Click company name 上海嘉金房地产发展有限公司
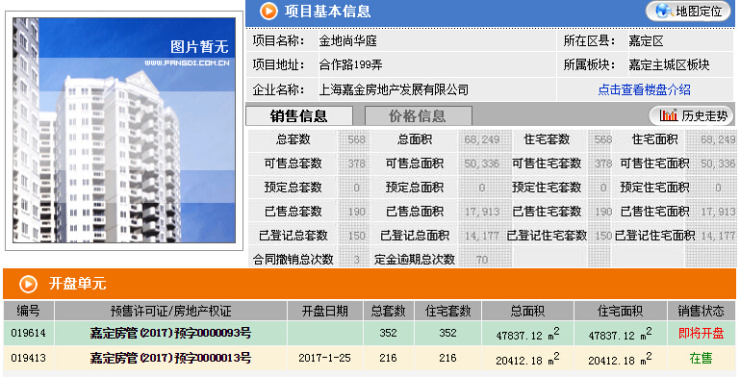This screenshot has width=740, height=377. 394,90
